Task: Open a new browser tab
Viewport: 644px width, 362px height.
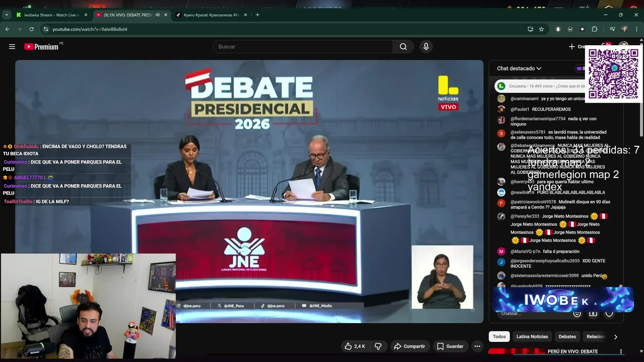Action: point(258,15)
